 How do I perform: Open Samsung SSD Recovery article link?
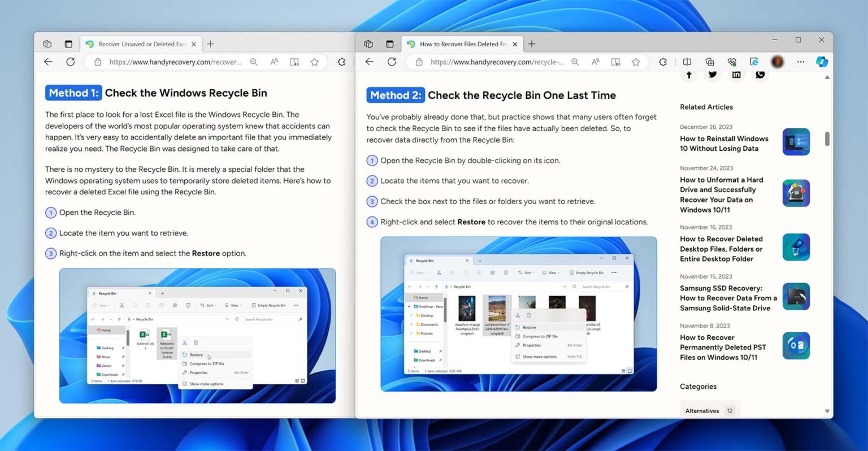point(728,298)
